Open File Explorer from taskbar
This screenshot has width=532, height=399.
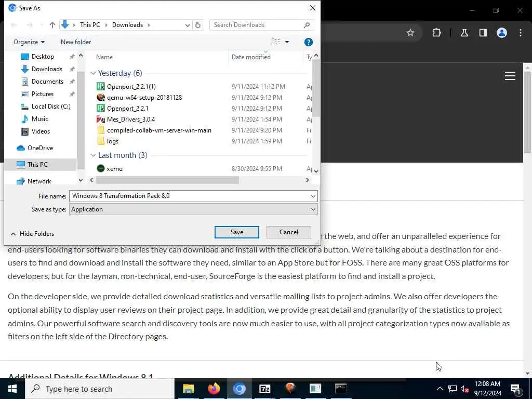point(188,389)
